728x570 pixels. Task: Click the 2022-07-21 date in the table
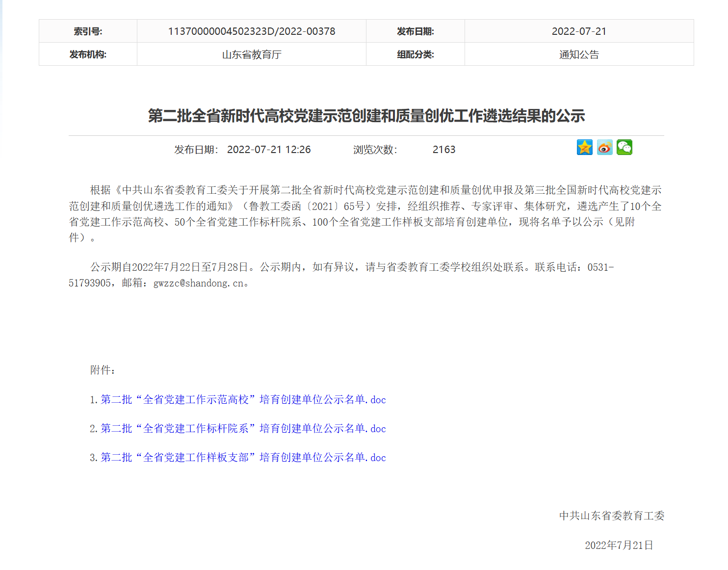click(x=579, y=31)
